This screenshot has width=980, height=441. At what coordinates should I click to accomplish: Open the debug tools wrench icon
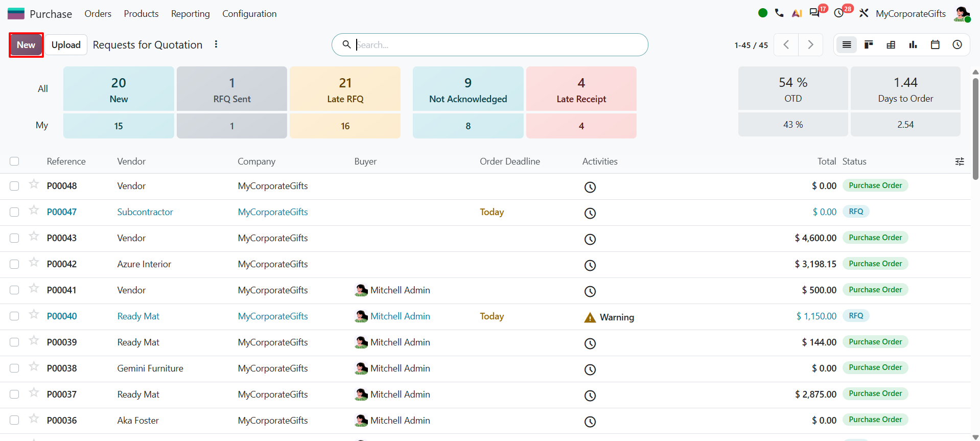[x=864, y=13]
